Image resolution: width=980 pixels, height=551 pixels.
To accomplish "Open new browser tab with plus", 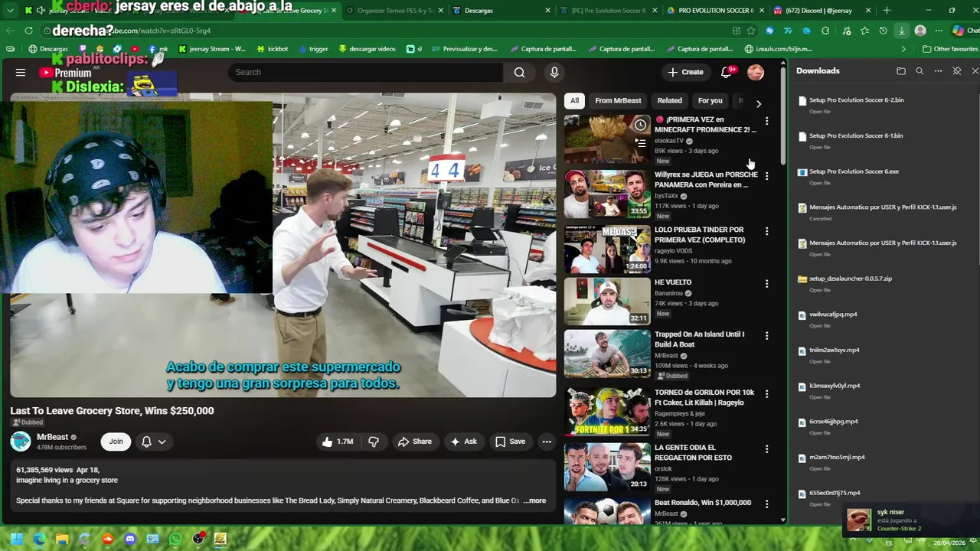I will click(x=887, y=11).
